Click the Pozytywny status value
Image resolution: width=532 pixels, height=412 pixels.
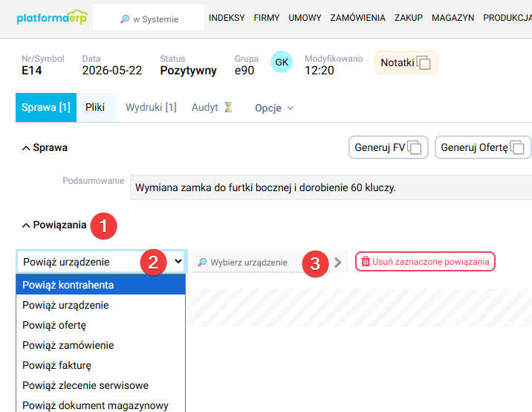[x=188, y=71]
